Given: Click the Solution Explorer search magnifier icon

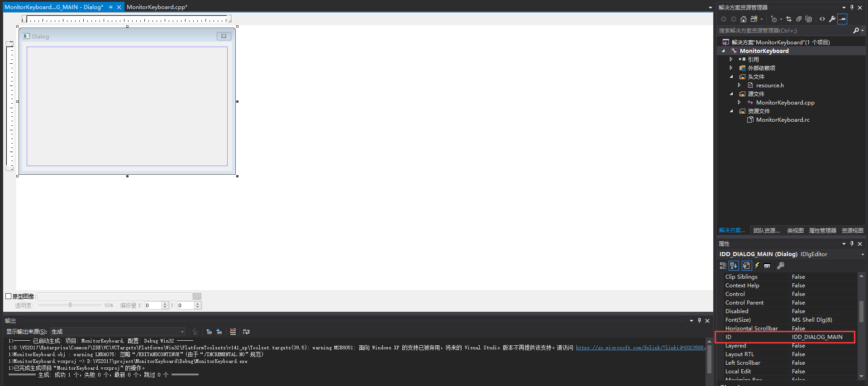Looking at the screenshot, I should pyautogui.click(x=856, y=30).
